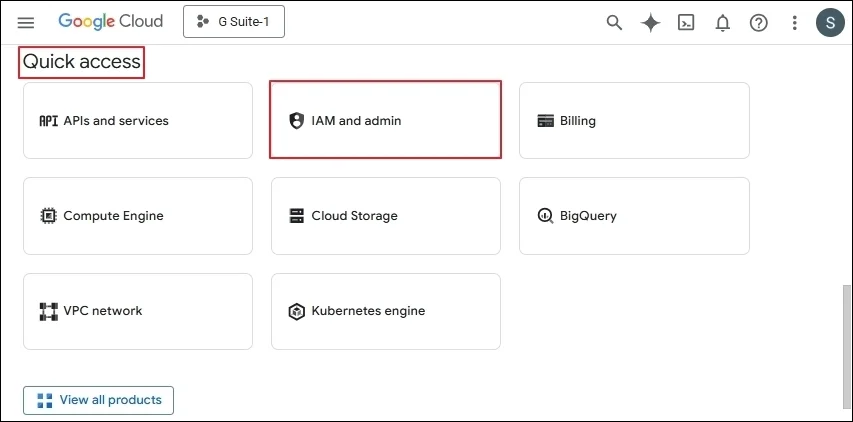The height and width of the screenshot is (422, 853).
Task: Click the IAM shield icon
Action: 296,121
